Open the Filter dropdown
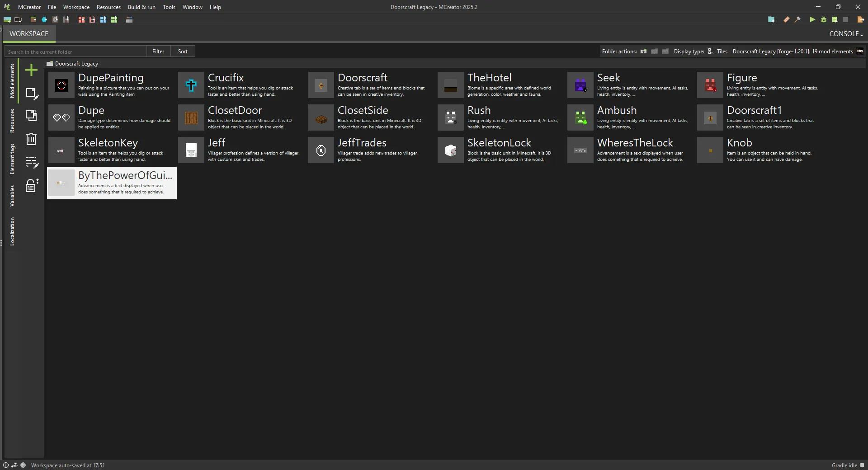 point(158,52)
